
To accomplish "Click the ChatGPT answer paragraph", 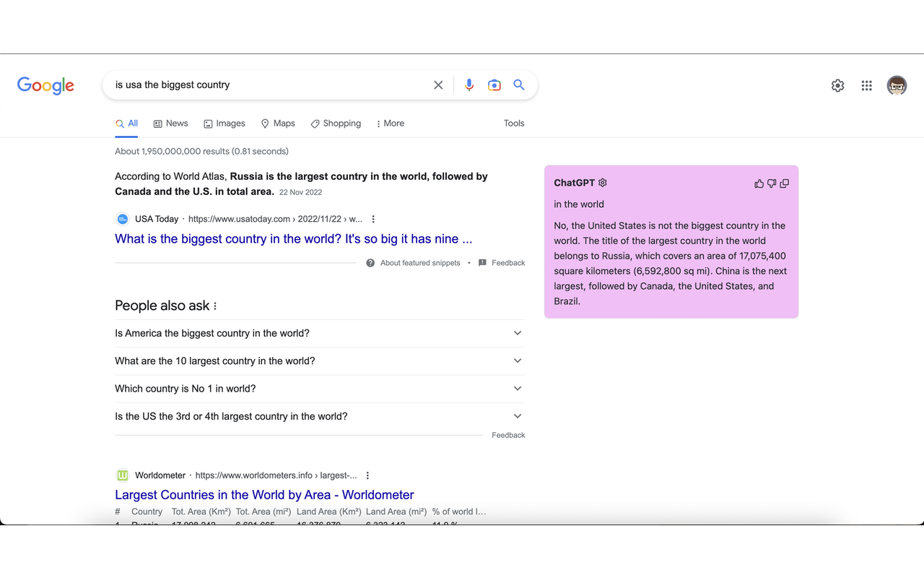I will point(671,264).
